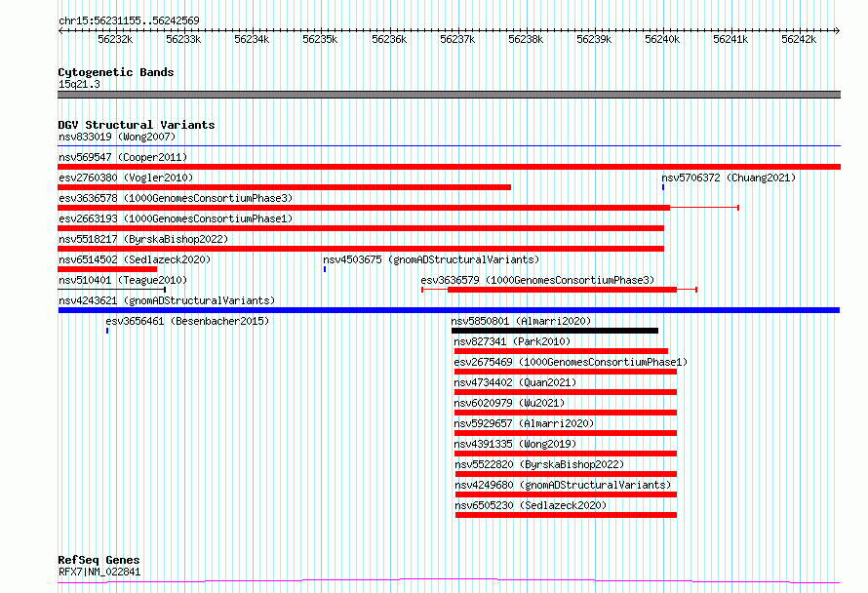Click the red bar under nsv4249680
Screen dimensions: 868x593
tap(567, 494)
